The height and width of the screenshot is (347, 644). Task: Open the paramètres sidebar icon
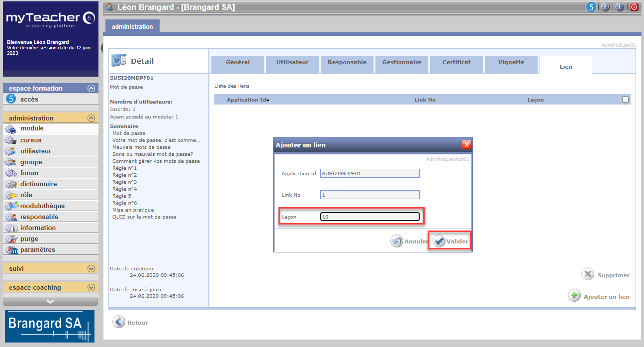pyautogui.click(x=11, y=250)
